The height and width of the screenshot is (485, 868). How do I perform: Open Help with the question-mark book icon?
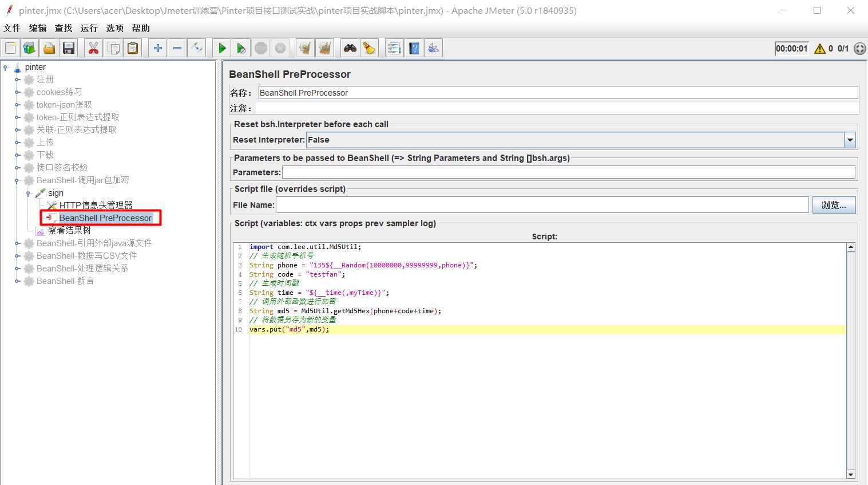coord(414,48)
